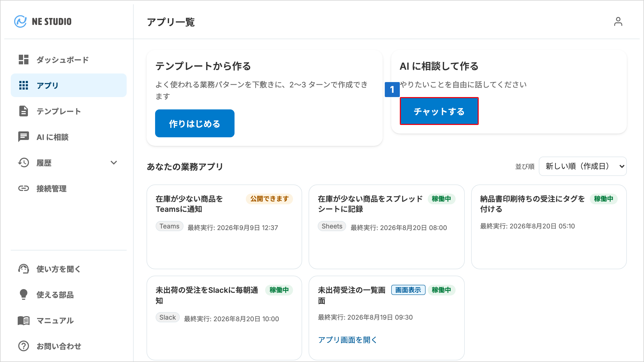Click 稼働中 badge on the スプレッドシート card
Viewport: 644px width, 362px height.
pyautogui.click(x=441, y=199)
